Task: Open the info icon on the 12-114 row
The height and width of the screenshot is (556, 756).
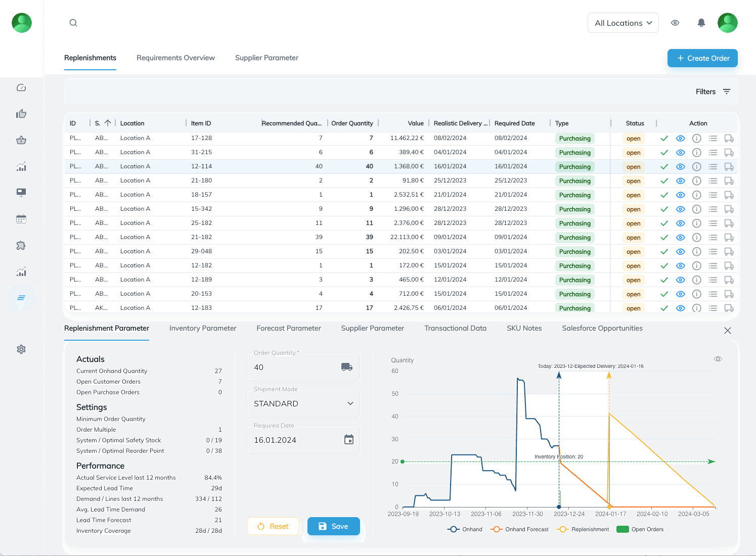Action: tap(697, 166)
